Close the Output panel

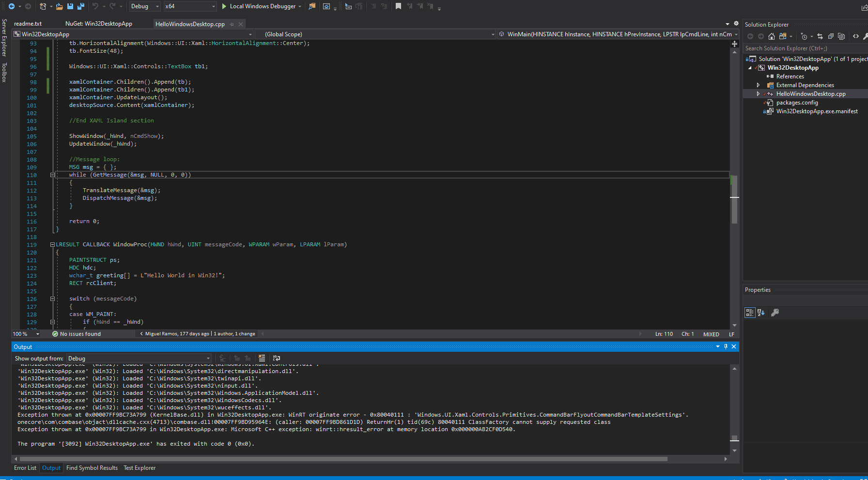pyautogui.click(x=734, y=346)
